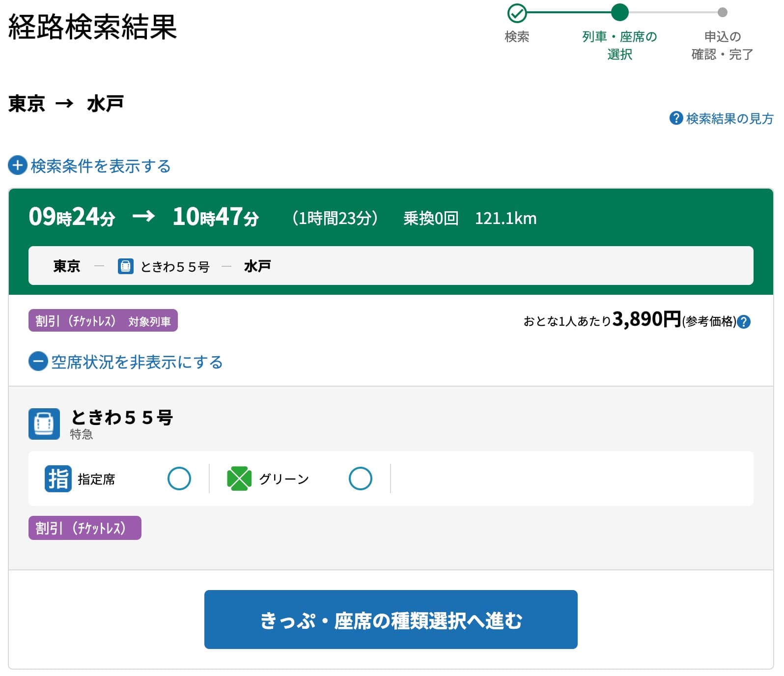Viewport: 784px width, 676px height.
Task: Select the 指定席 reserved seat circle
Action: coord(179,479)
